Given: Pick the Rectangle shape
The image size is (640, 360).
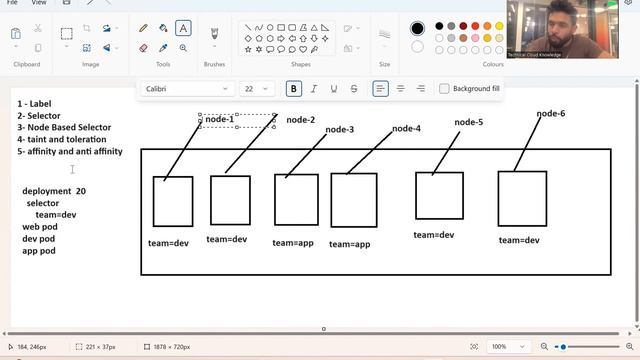Looking at the screenshot, I should pyautogui.click(x=281, y=28).
